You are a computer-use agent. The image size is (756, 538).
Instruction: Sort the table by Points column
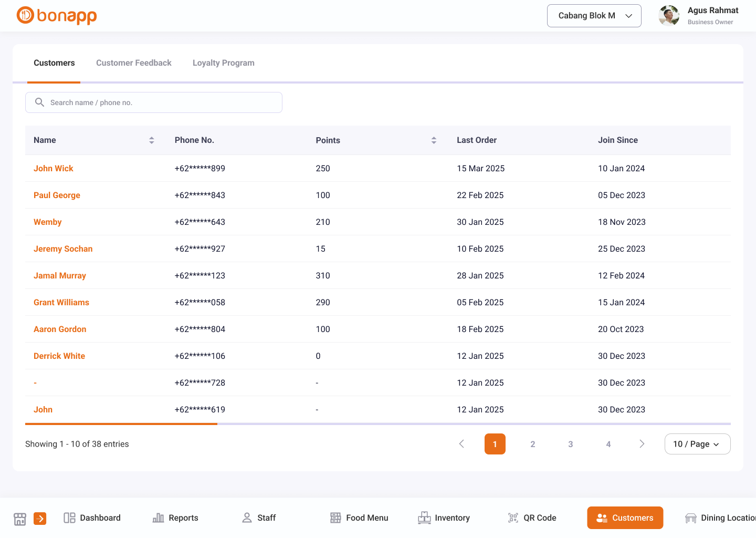(x=434, y=140)
